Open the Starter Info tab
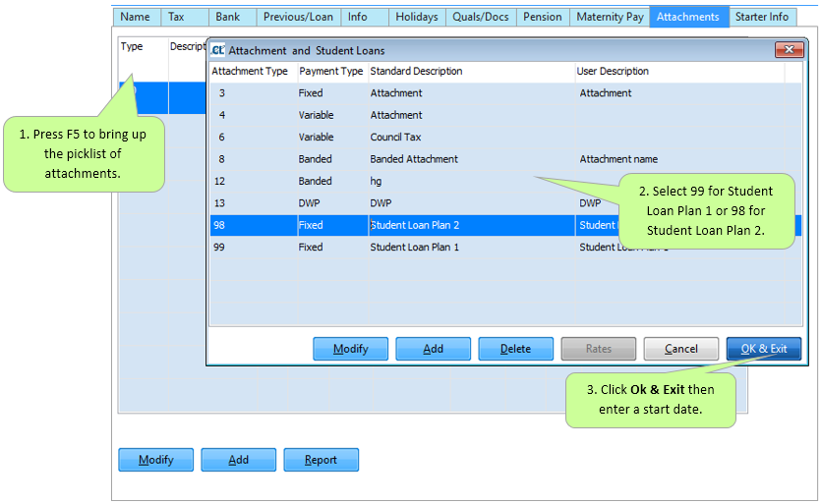This screenshot has width=821, height=504. 762,17
